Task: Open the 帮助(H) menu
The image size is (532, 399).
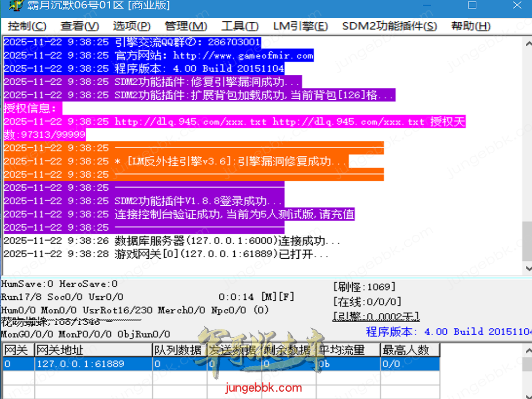Action: coord(470,26)
